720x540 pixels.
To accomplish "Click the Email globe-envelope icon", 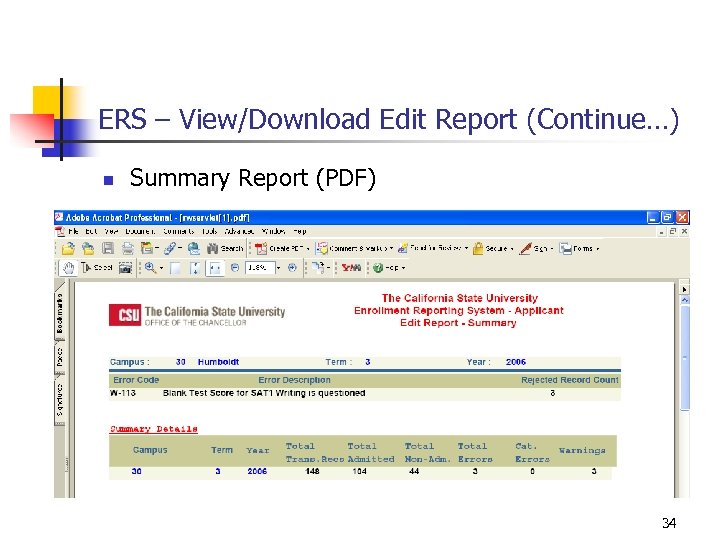I will click(194, 248).
